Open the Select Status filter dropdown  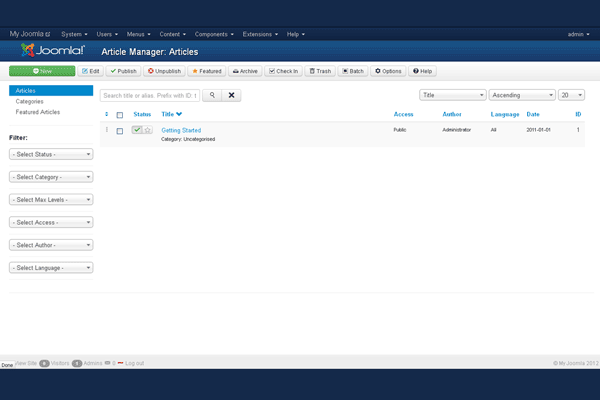(x=51, y=154)
